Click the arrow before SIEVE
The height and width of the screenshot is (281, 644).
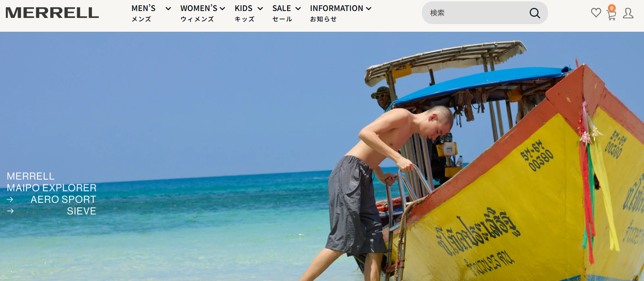pos(10,211)
